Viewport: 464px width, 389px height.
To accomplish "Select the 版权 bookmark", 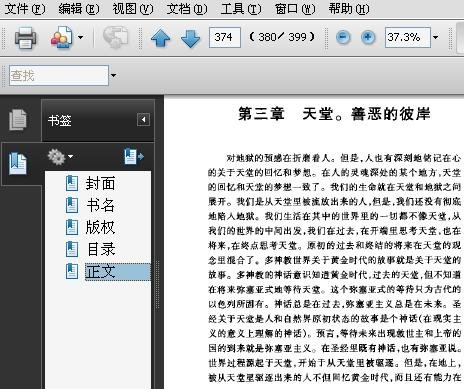I will tap(100, 227).
